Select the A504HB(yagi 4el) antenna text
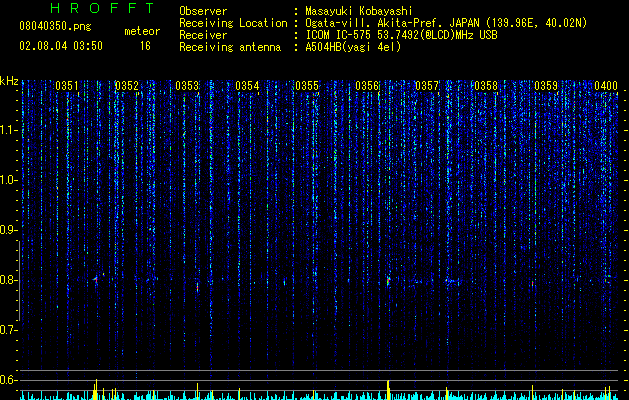629x400 pixels. (x=353, y=47)
